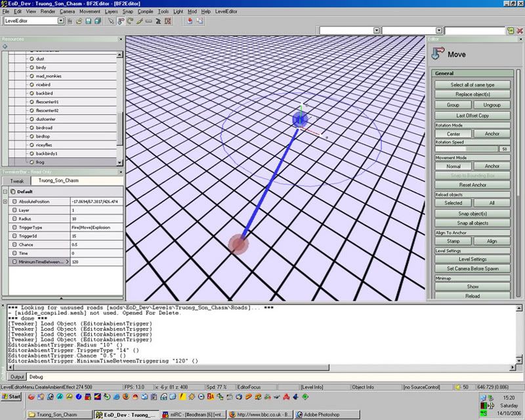
Task: Open the Camera menu
Action: coord(68,11)
